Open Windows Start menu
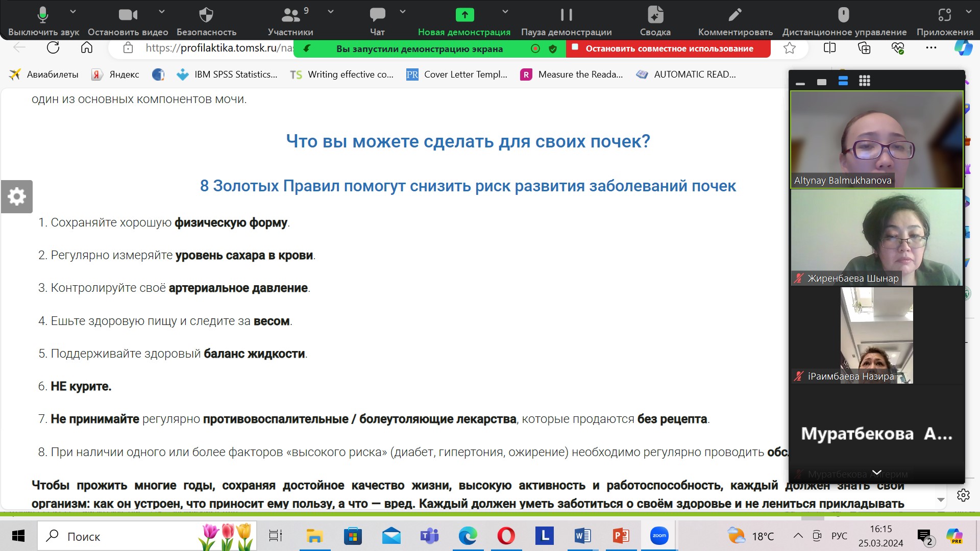 (18, 536)
